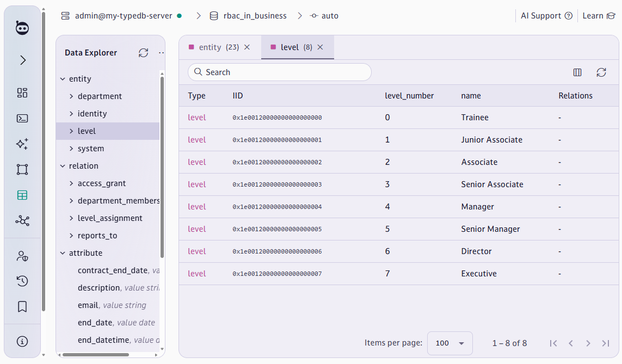Refresh the Data Explorer panel
Image resolution: width=622 pixels, height=364 pixels.
point(143,53)
